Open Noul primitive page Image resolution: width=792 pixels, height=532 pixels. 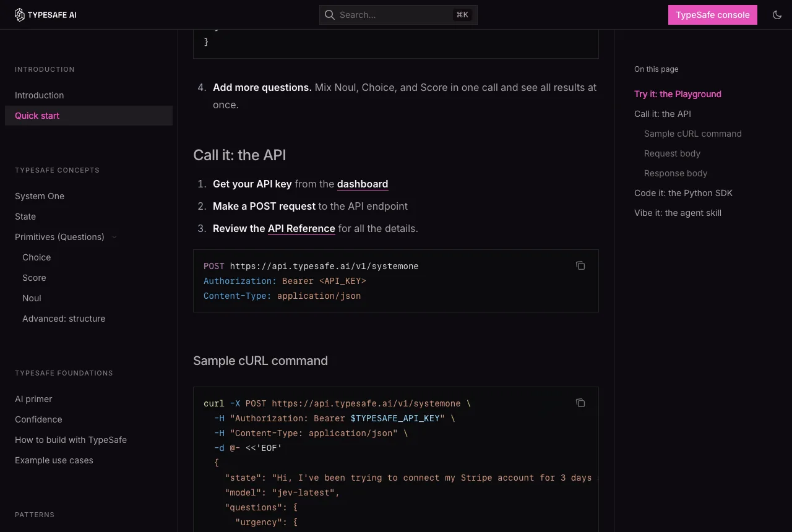pyautogui.click(x=32, y=298)
